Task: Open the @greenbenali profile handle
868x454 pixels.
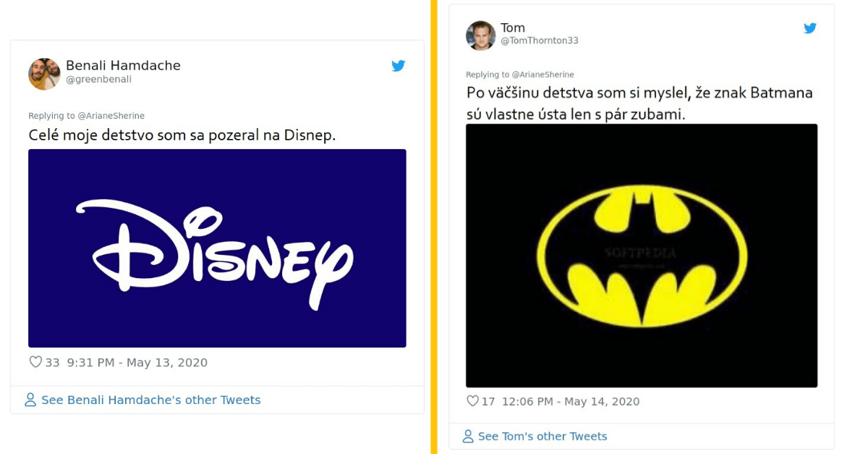Action: point(99,79)
